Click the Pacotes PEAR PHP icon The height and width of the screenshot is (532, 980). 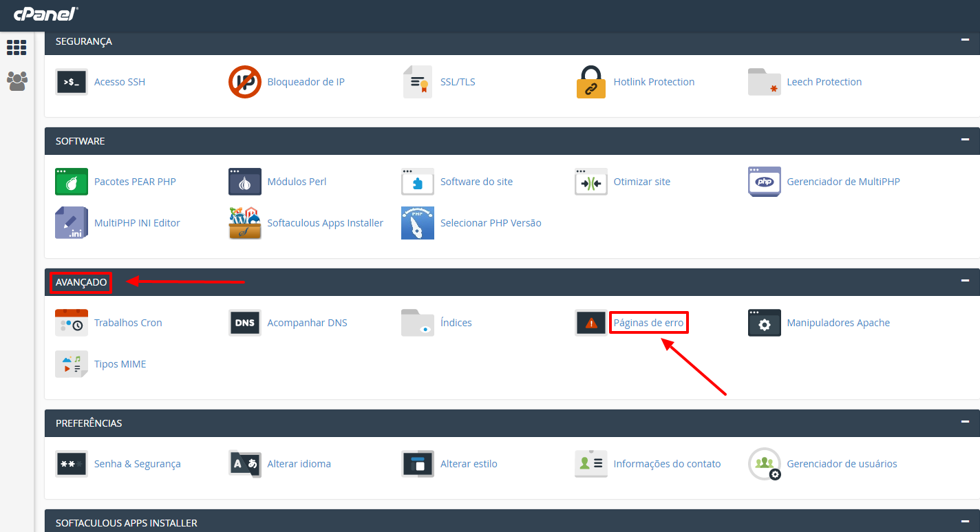tap(72, 182)
